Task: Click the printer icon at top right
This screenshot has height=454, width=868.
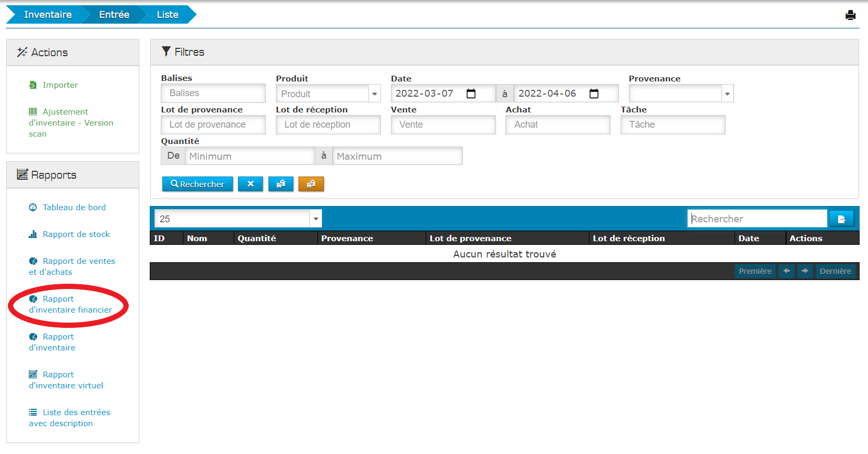Action: 850,15
